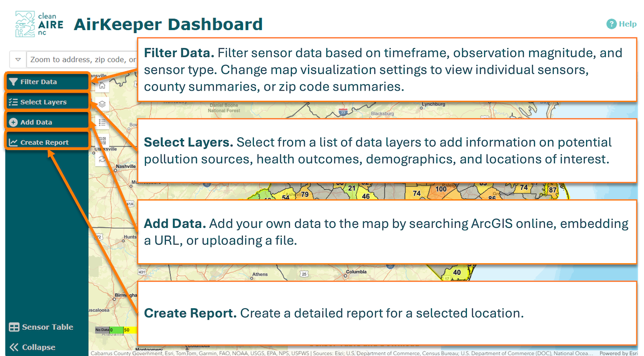Select the county labeled 100 on map

coord(441,189)
